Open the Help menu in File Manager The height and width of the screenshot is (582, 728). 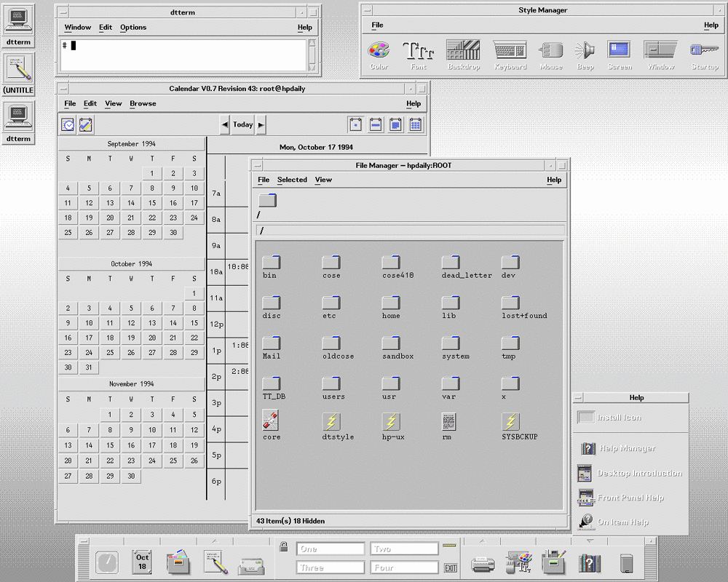(554, 180)
